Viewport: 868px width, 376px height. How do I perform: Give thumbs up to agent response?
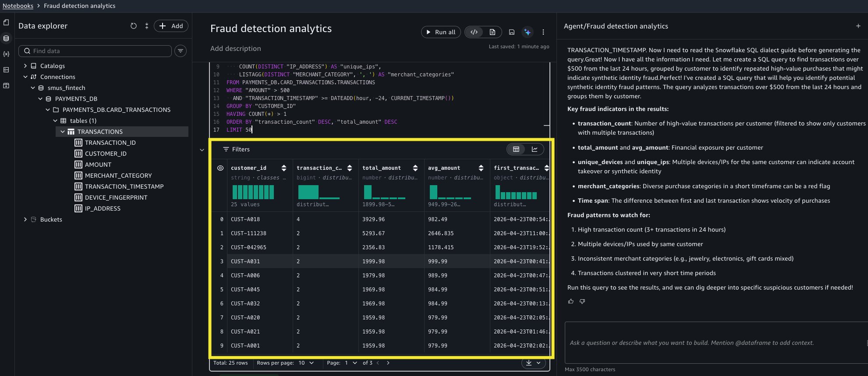click(x=571, y=301)
